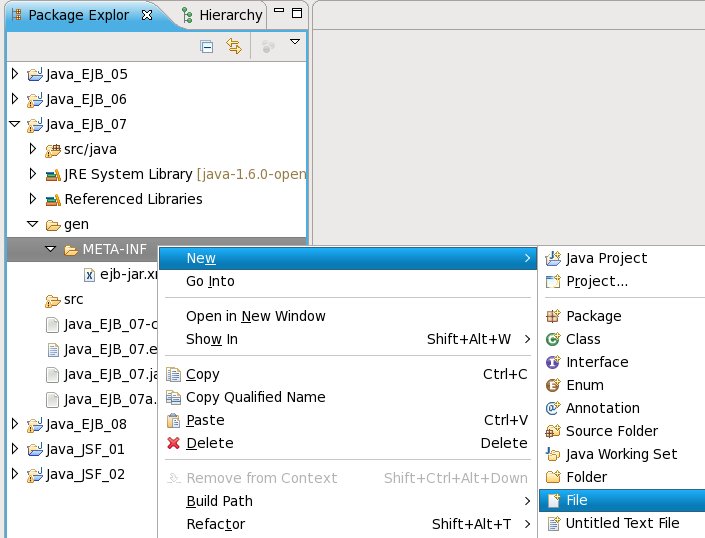Close the Package Explorer tab
705x538 pixels.
[x=147, y=15]
